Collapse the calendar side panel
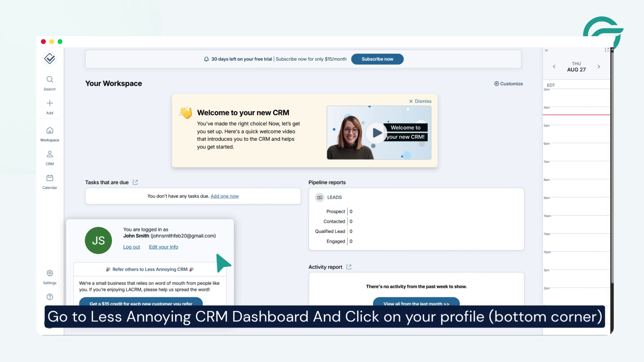Viewport: 644px width, 362px height. [546, 50]
